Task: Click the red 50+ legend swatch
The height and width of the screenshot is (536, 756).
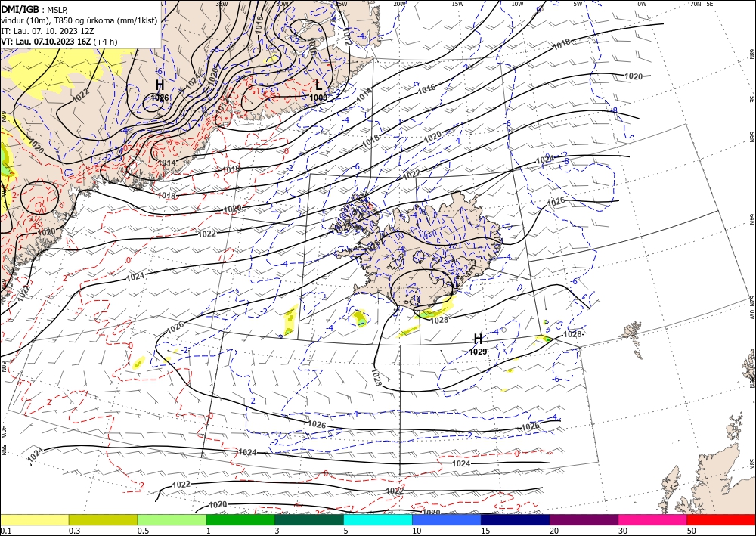Action: pyautogui.click(x=721, y=519)
